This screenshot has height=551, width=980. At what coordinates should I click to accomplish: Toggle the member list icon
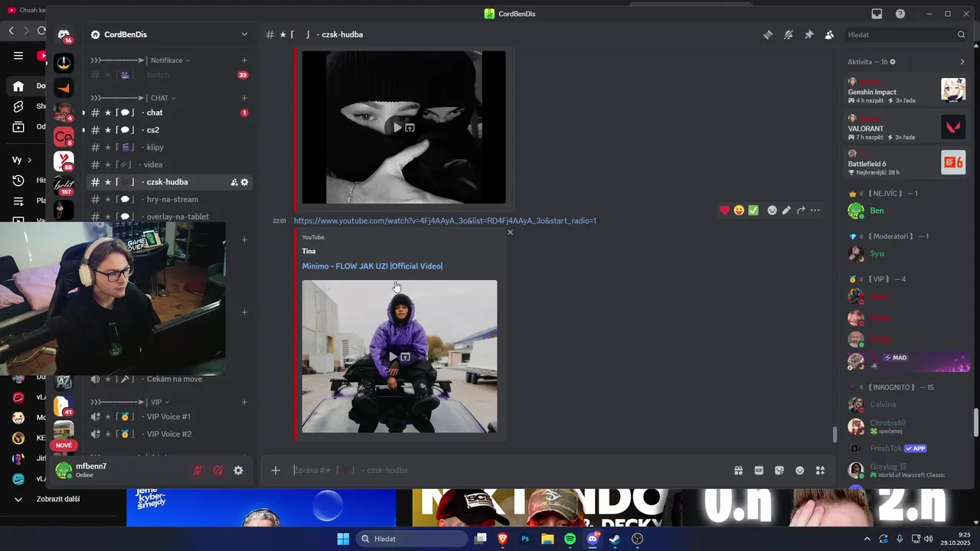tap(829, 34)
